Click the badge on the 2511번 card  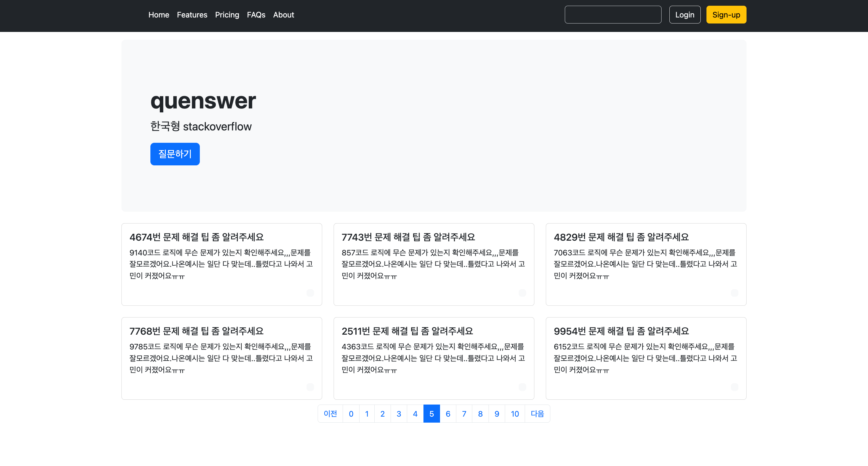point(522,387)
